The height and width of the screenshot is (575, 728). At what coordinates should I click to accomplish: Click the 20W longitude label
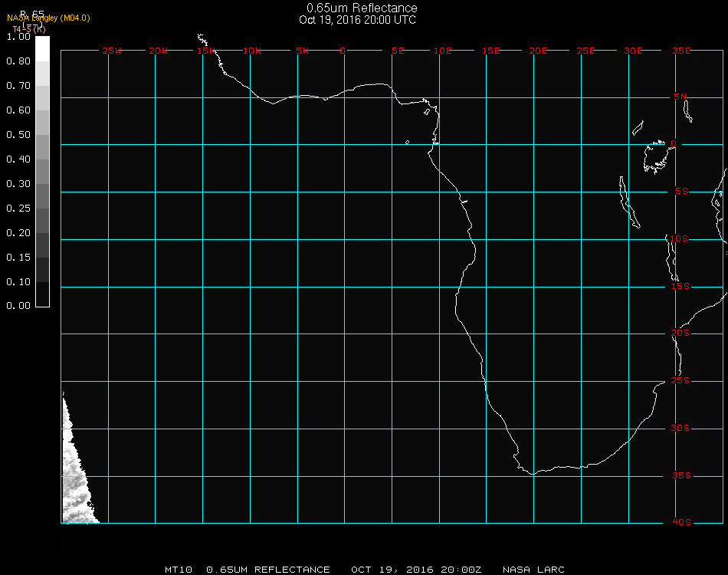click(x=159, y=51)
